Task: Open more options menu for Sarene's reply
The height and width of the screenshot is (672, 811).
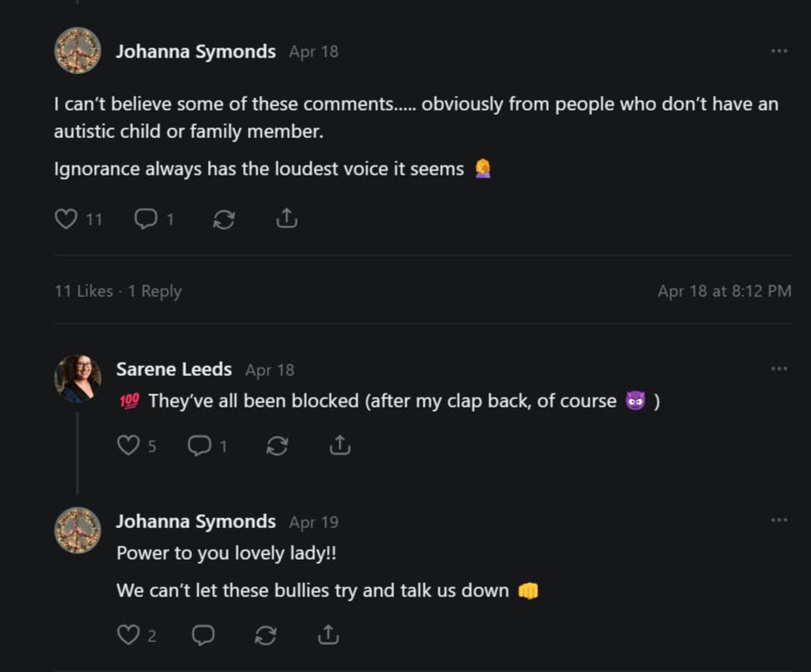Action: coord(779,368)
